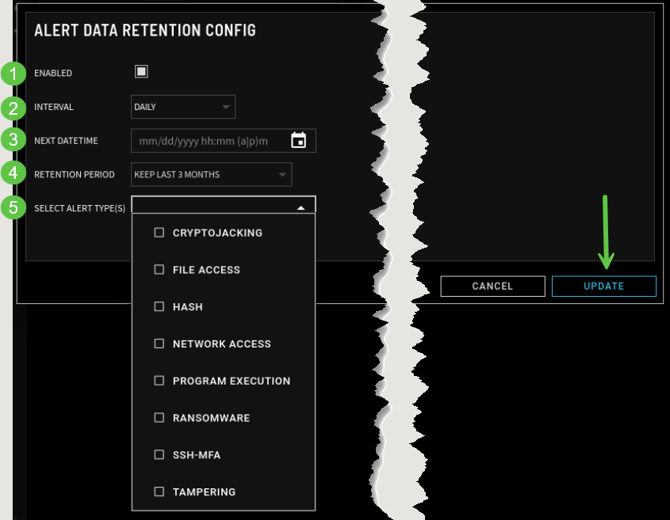Click the Next Datetime input field
Image resolution: width=670 pixels, height=520 pixels.
coord(208,141)
